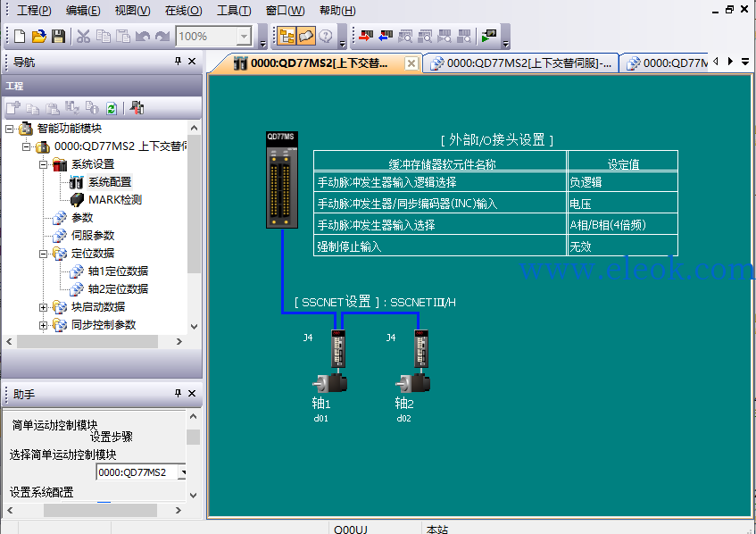This screenshot has width=756, height=534.
Task: Close the active 0000:QD77MS2 document tab
Action: pyautogui.click(x=411, y=63)
